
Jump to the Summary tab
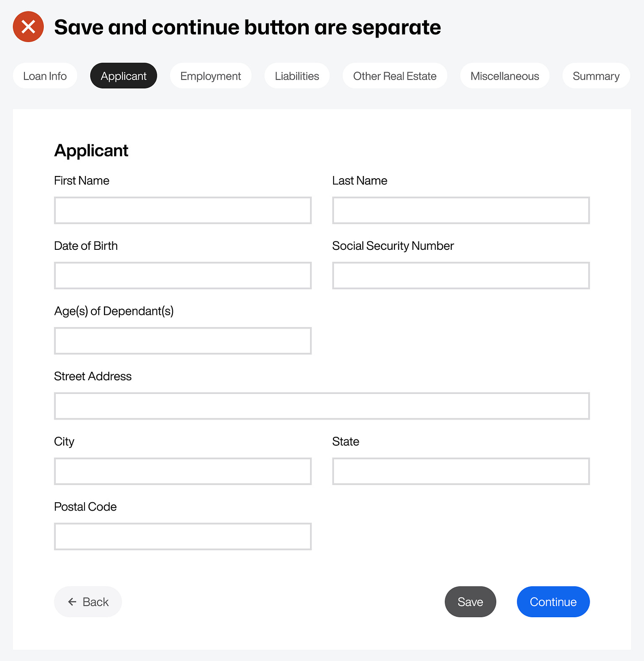pos(596,76)
